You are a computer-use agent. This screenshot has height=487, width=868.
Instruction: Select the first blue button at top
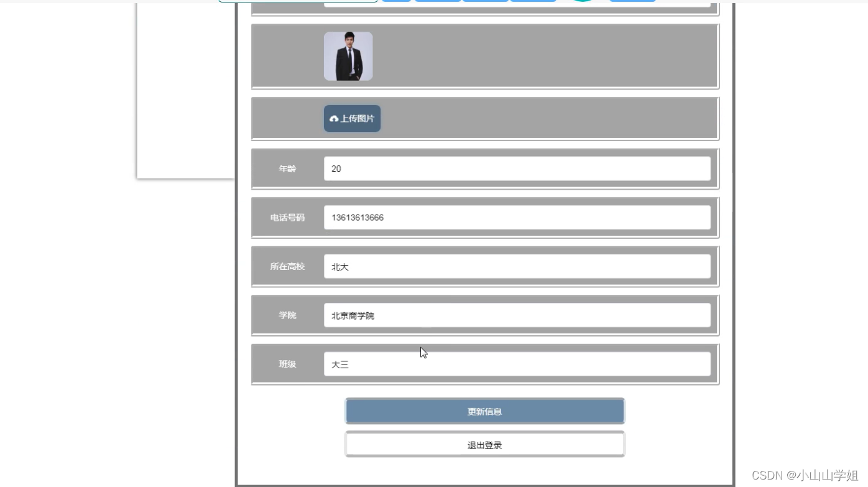397,2
